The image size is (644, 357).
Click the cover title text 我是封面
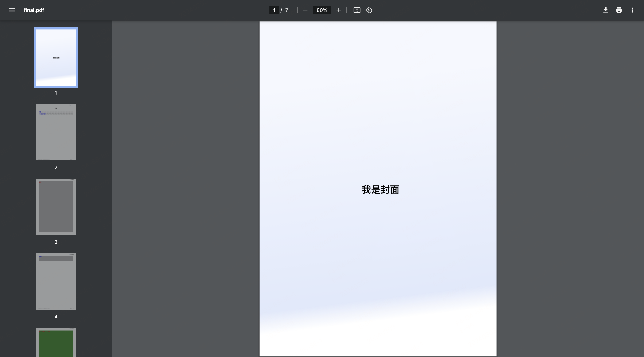(x=380, y=190)
